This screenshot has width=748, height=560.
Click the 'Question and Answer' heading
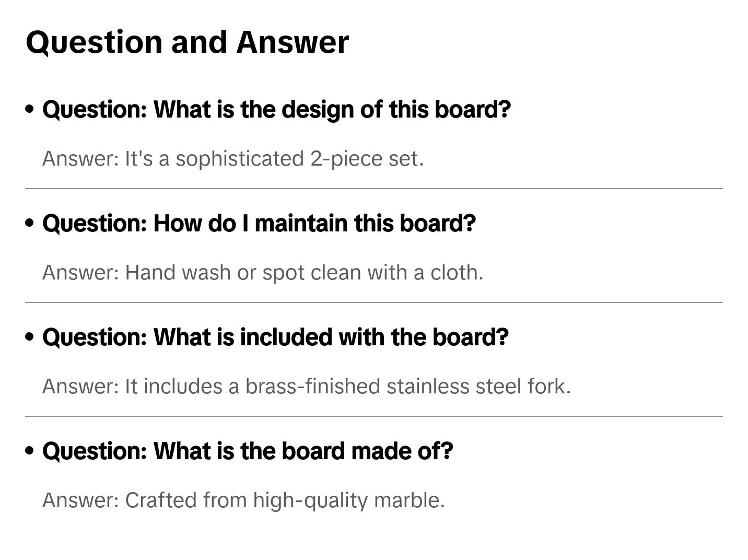click(187, 42)
